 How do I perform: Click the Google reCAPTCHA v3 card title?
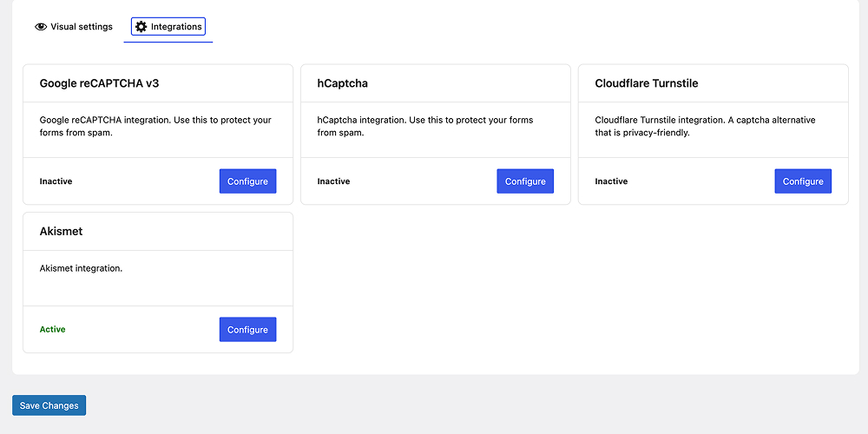pos(100,83)
